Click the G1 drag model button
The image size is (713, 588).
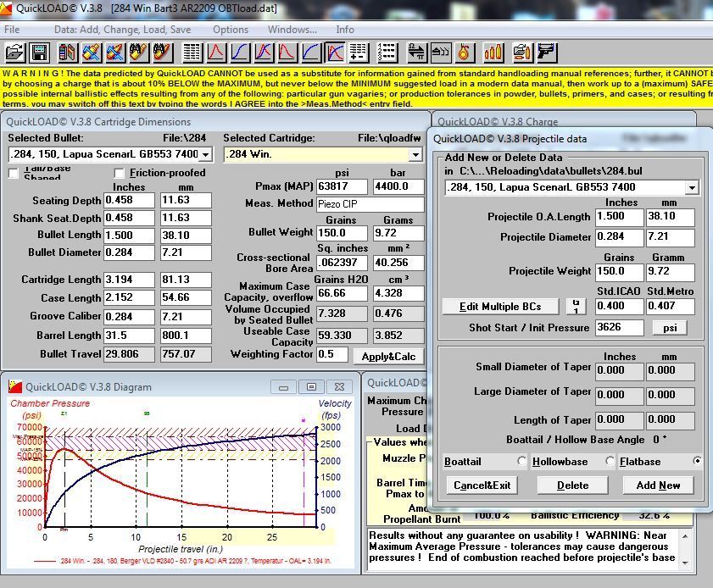(x=576, y=307)
